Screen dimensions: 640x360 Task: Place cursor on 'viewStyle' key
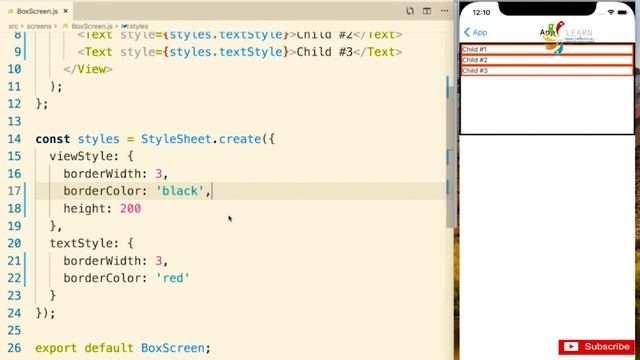pyautogui.click(x=81, y=156)
